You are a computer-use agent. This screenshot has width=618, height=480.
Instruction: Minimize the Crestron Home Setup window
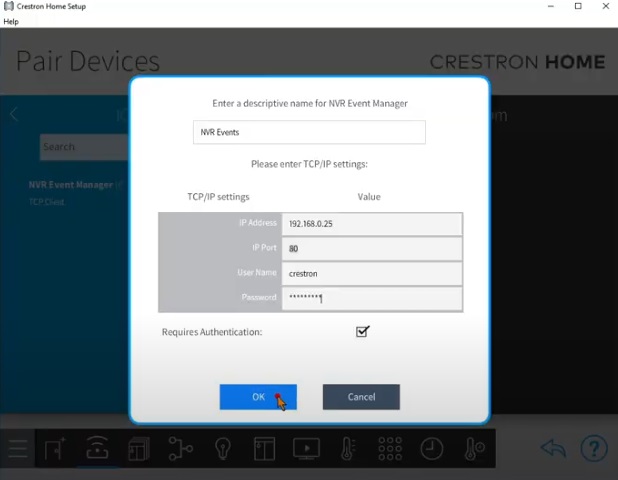point(551,6)
